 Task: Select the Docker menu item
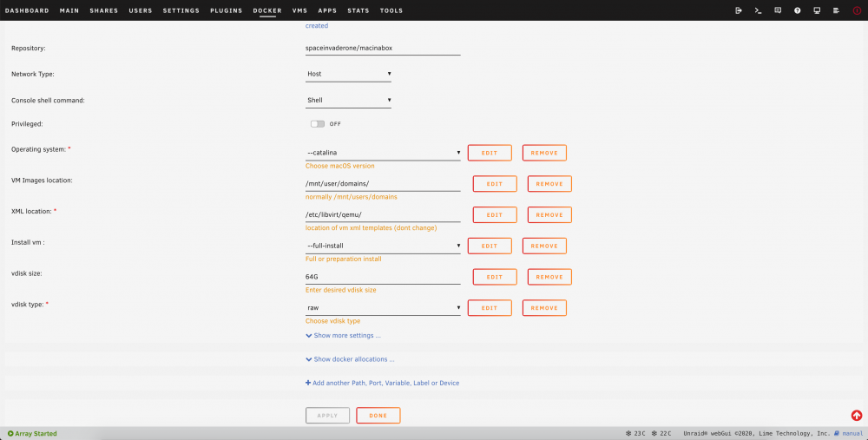[267, 10]
